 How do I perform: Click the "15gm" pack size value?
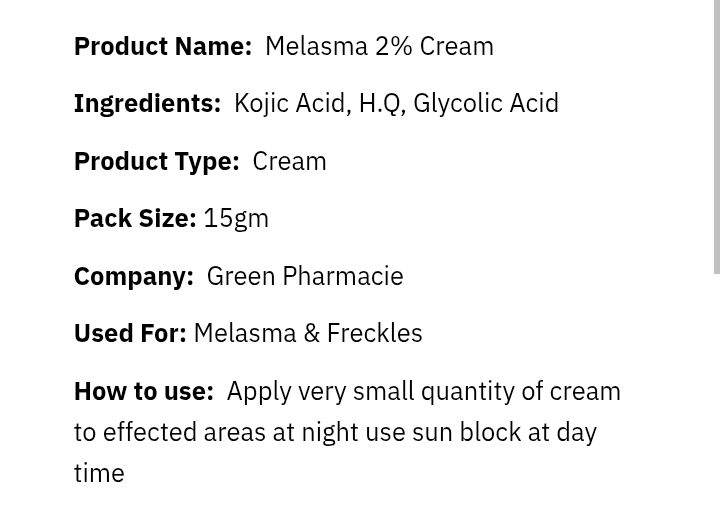tap(236, 218)
